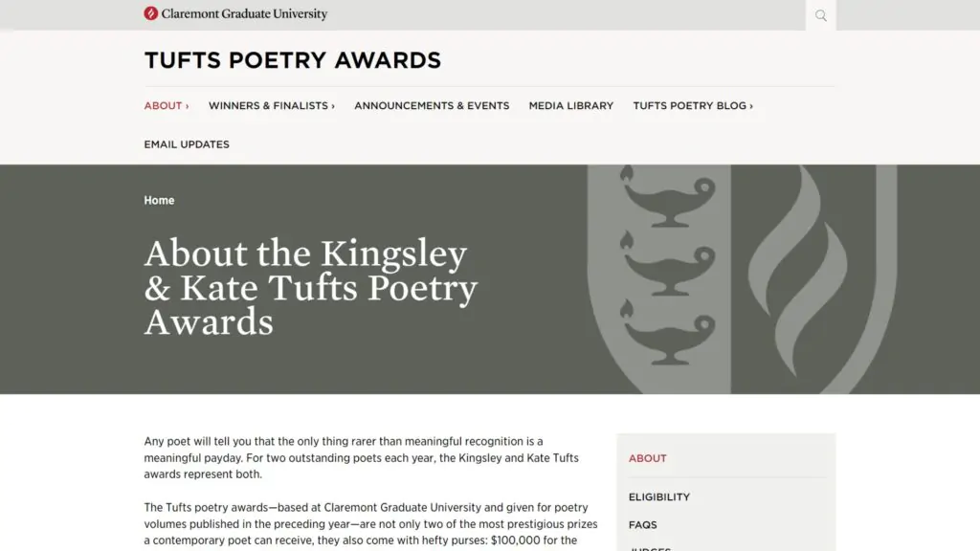
Task: Click the TUFTS POETRY AWARDS site title
Action: [293, 60]
